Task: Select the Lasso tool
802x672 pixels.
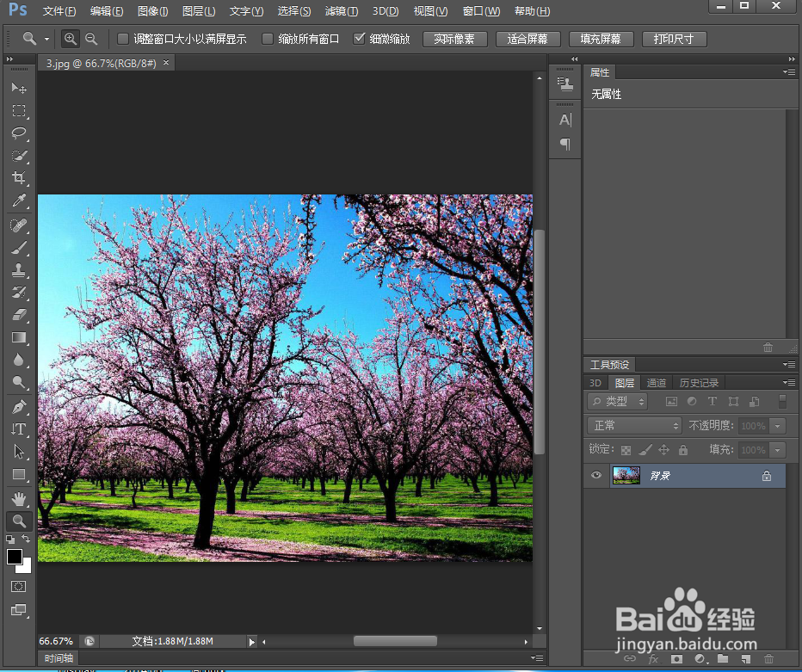Action: point(19,133)
